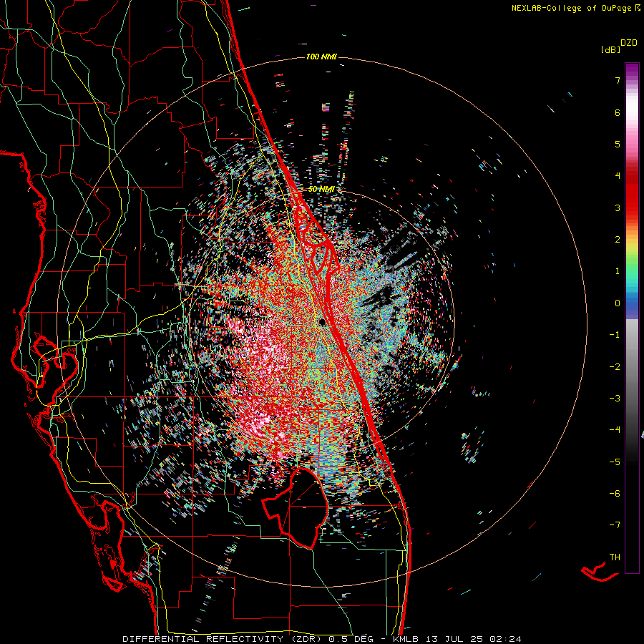644x644 pixels.
Task: Click the 7 value on the color scale
Action: coord(618,80)
